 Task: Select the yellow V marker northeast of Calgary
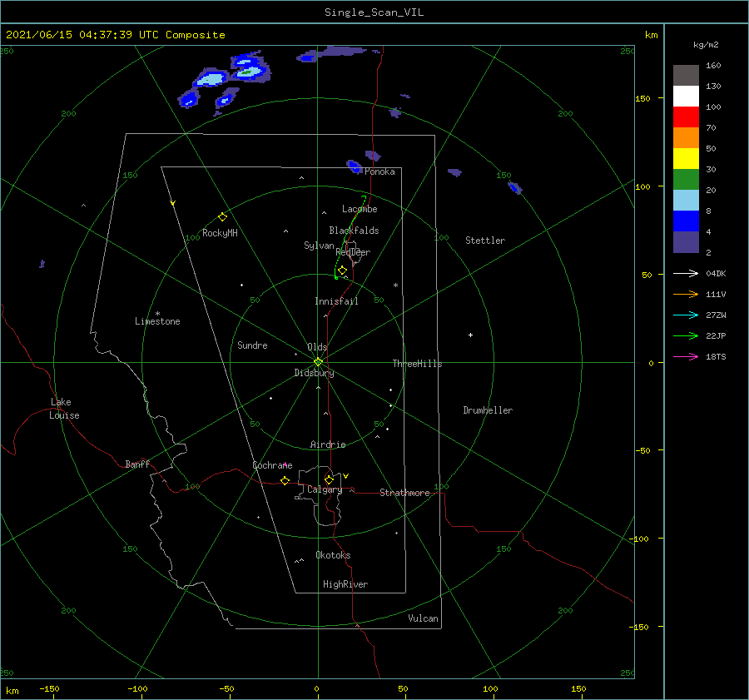(x=346, y=476)
